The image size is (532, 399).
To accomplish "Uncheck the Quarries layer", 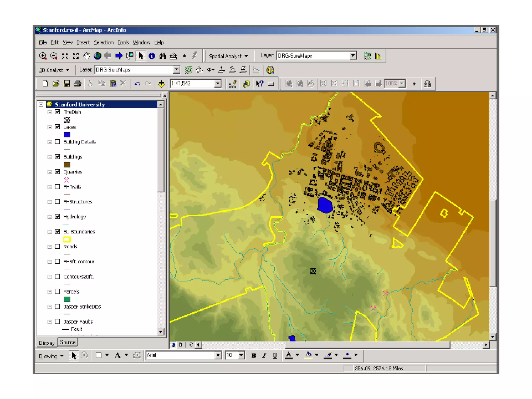I will tap(57, 172).
